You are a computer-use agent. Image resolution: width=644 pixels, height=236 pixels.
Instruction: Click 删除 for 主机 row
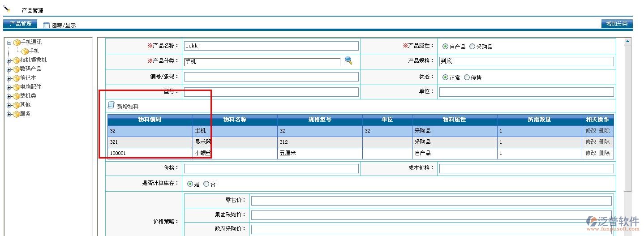[604, 131]
